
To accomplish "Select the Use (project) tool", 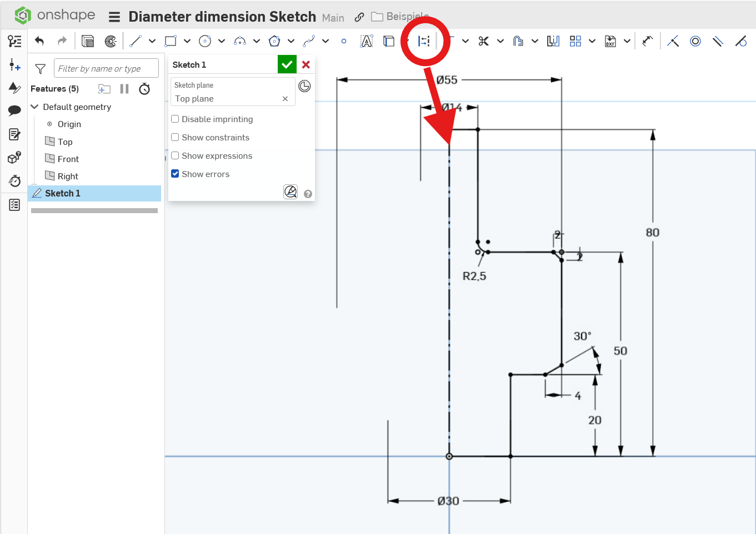I will tap(389, 41).
